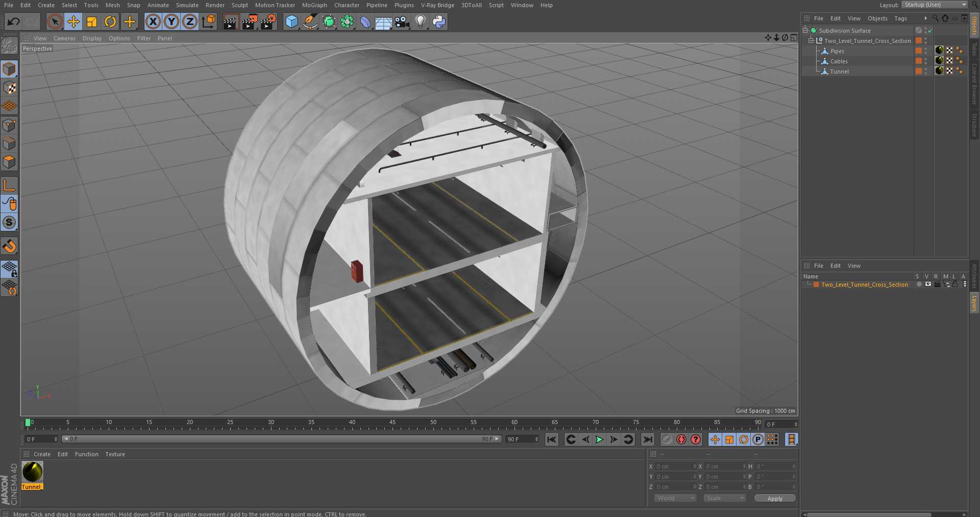This screenshot has height=517, width=980.
Task: Open the File menu
Action: (9, 5)
